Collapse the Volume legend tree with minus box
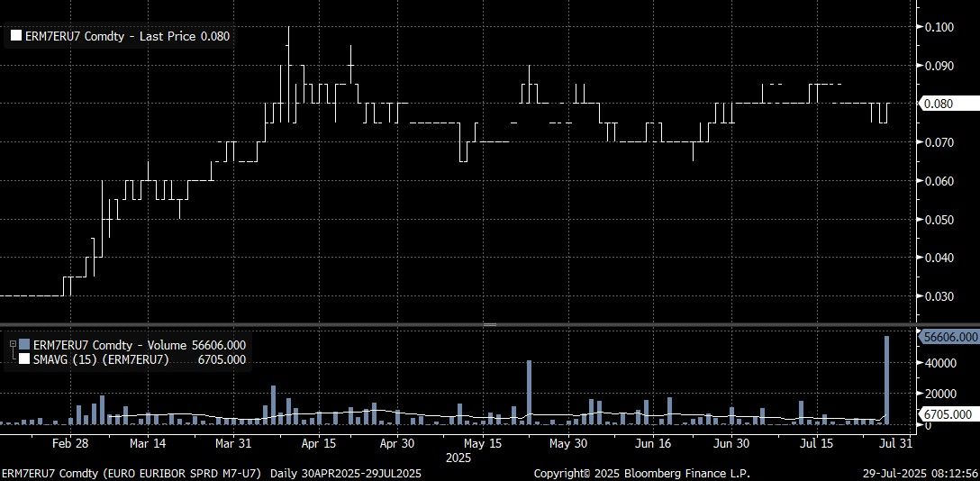 (x=13, y=344)
